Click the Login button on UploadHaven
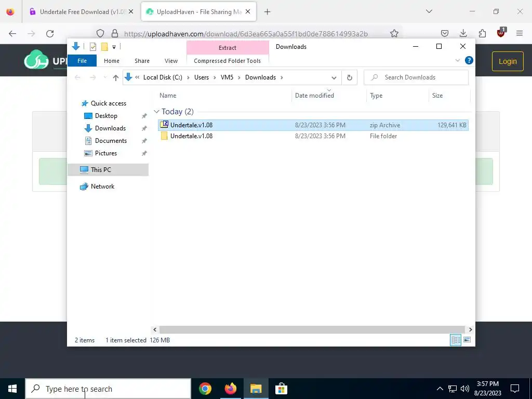This screenshot has height=399, width=532. pyautogui.click(x=508, y=61)
